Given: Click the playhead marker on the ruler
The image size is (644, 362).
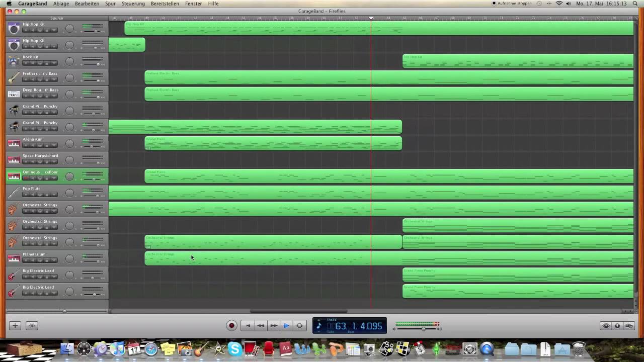Looking at the screenshot, I should [x=371, y=18].
